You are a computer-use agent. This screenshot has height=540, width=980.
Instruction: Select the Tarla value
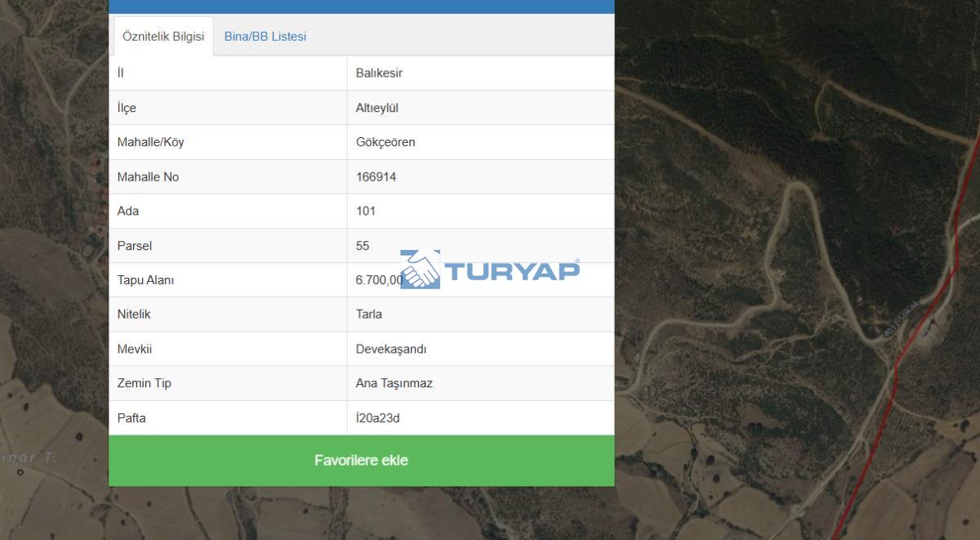[369, 315]
